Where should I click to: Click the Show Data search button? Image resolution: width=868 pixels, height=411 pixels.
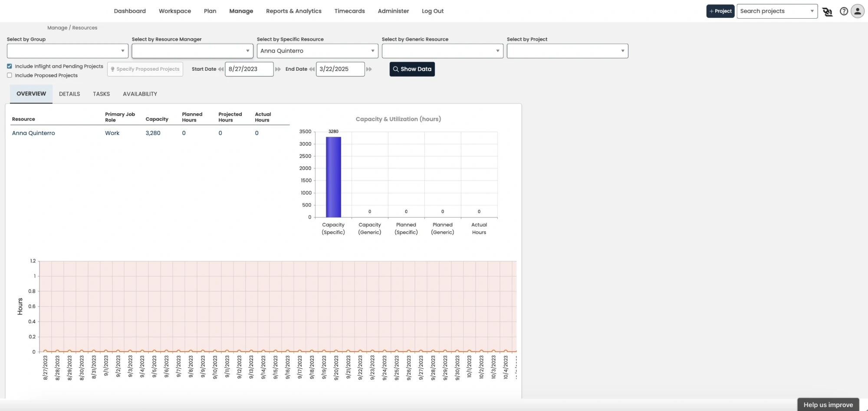pyautogui.click(x=412, y=69)
